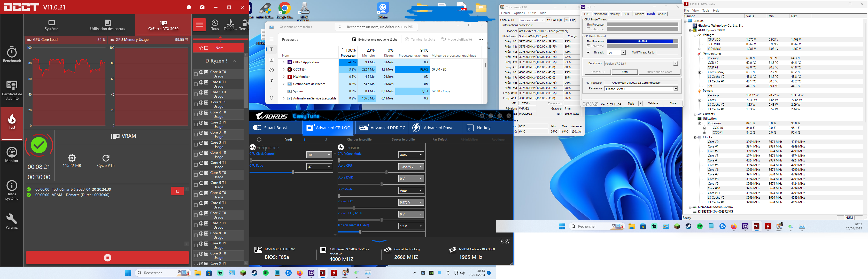Tick the Core 4 T0 Usage checkbox
This screenshot has height=279, width=868.
pos(196,155)
